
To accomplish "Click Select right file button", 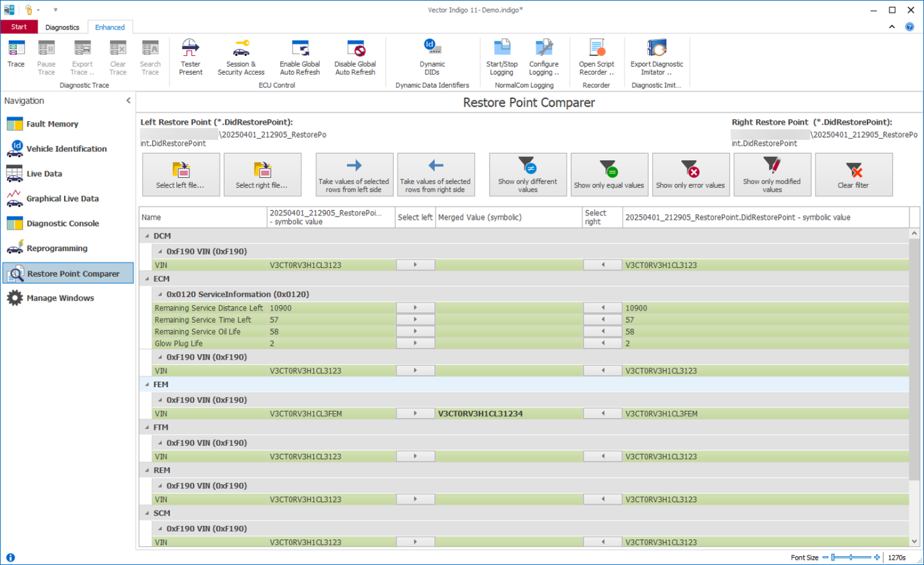I will point(262,175).
